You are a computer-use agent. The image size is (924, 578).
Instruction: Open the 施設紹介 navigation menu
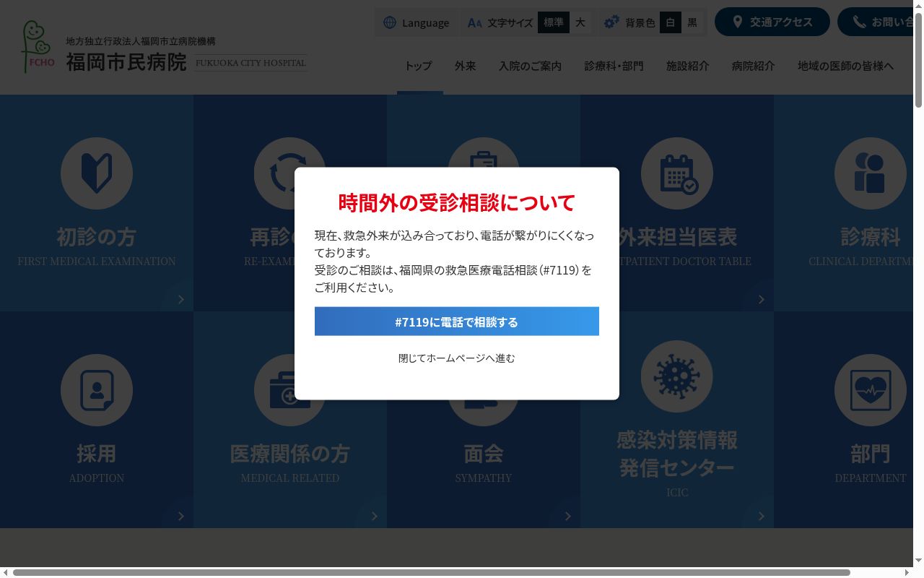click(687, 66)
